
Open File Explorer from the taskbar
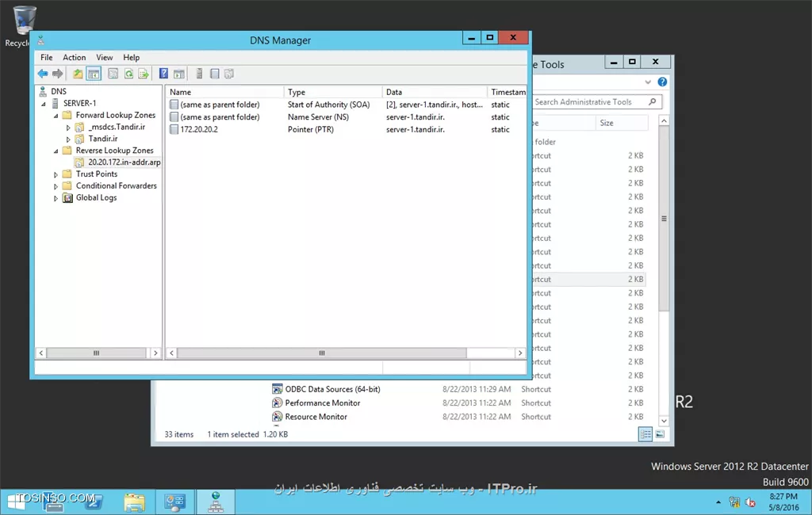coord(134,502)
